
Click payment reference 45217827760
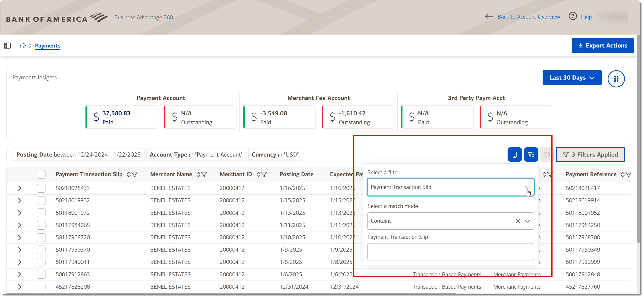[x=583, y=287]
